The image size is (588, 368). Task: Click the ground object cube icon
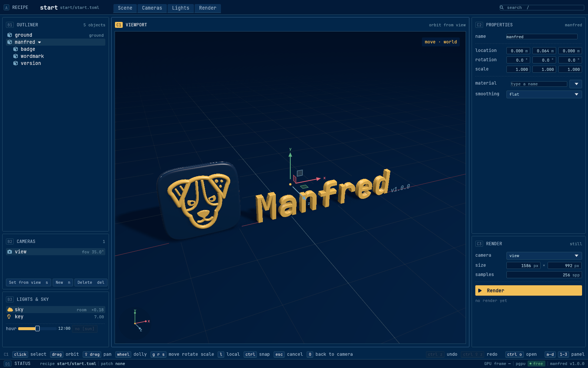click(10, 35)
